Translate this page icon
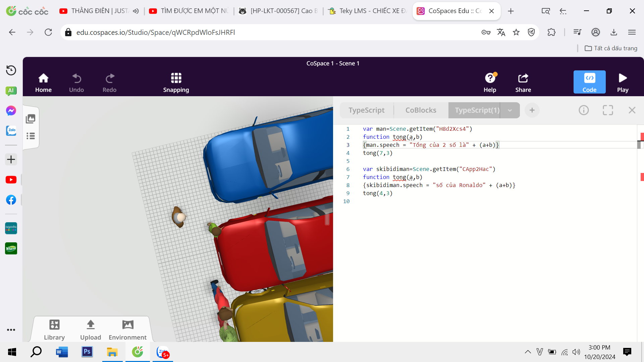This screenshot has height=362, width=644. coord(501,32)
